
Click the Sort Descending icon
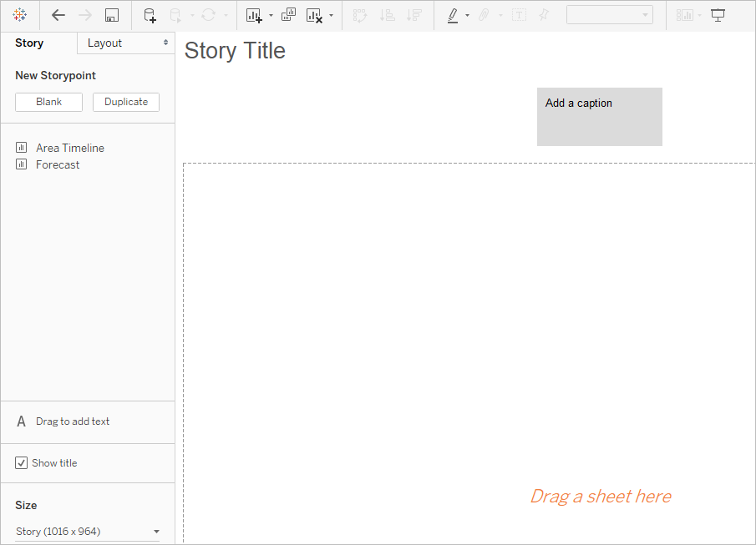click(x=414, y=15)
